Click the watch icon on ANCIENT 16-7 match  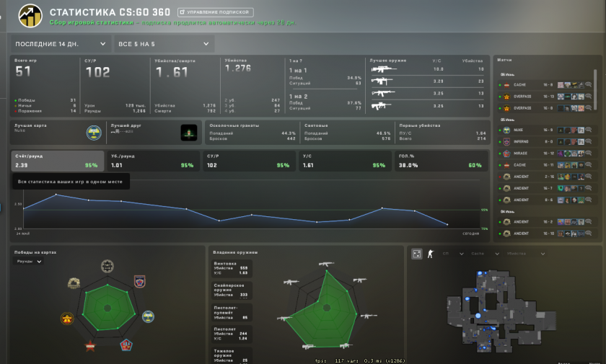[588, 188]
